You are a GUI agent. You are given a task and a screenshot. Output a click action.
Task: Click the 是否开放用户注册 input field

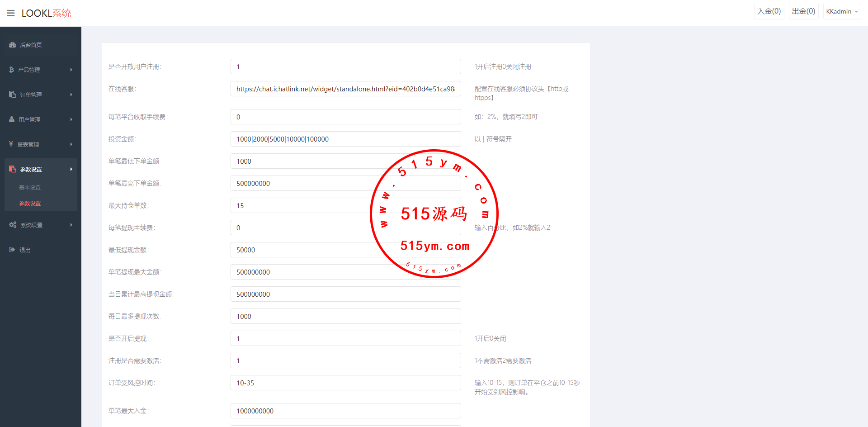pos(345,67)
